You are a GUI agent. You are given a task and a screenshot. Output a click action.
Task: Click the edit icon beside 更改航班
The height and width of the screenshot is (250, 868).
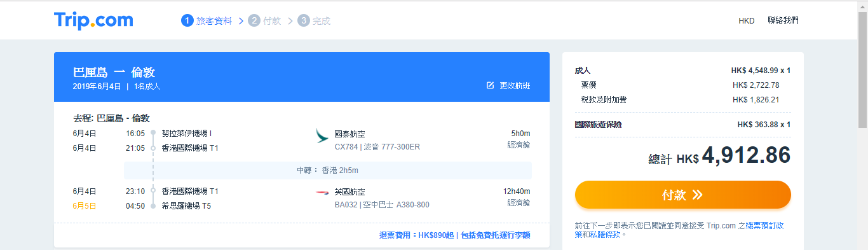coord(490,85)
